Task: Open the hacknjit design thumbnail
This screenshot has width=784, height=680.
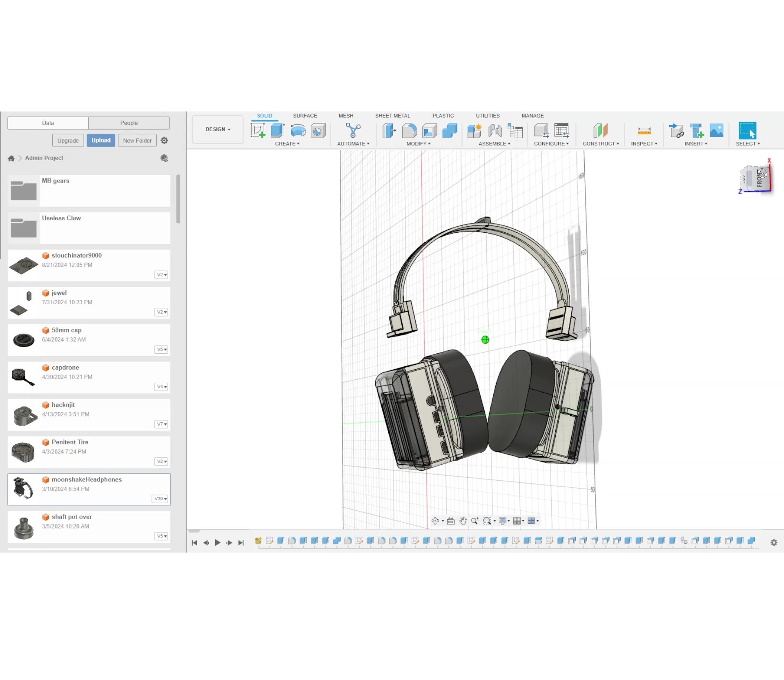Action: click(24, 415)
